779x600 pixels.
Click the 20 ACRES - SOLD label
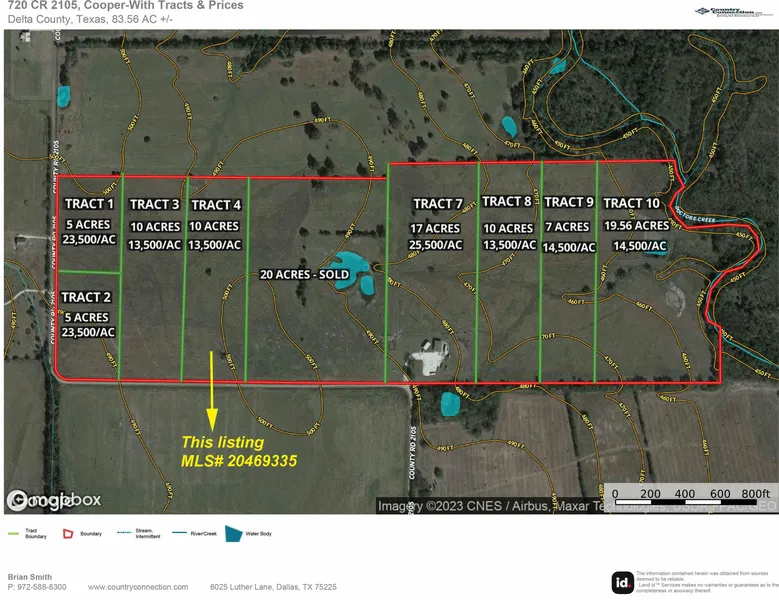[x=303, y=274]
